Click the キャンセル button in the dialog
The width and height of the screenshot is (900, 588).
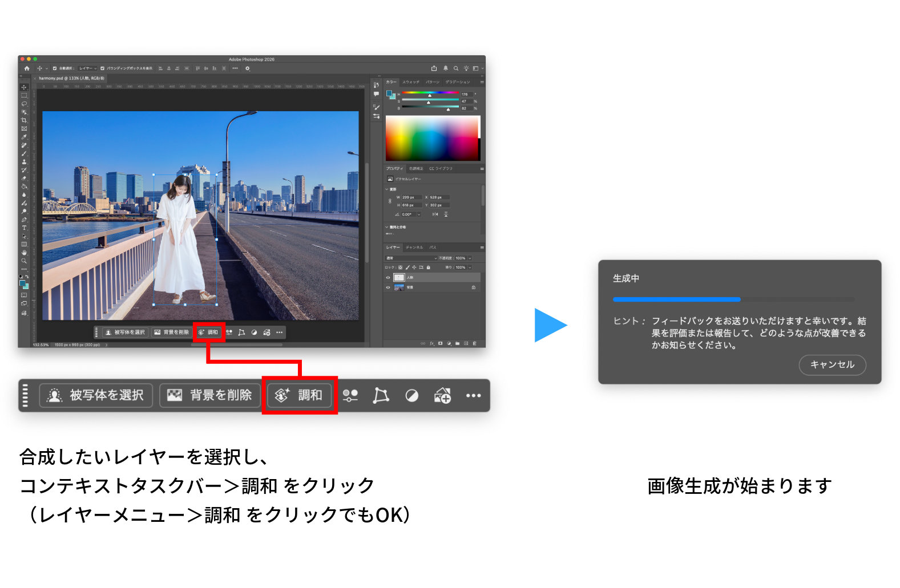pos(832,364)
